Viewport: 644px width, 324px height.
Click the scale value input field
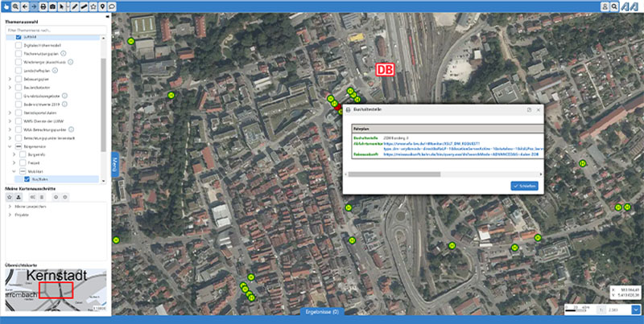617,310
